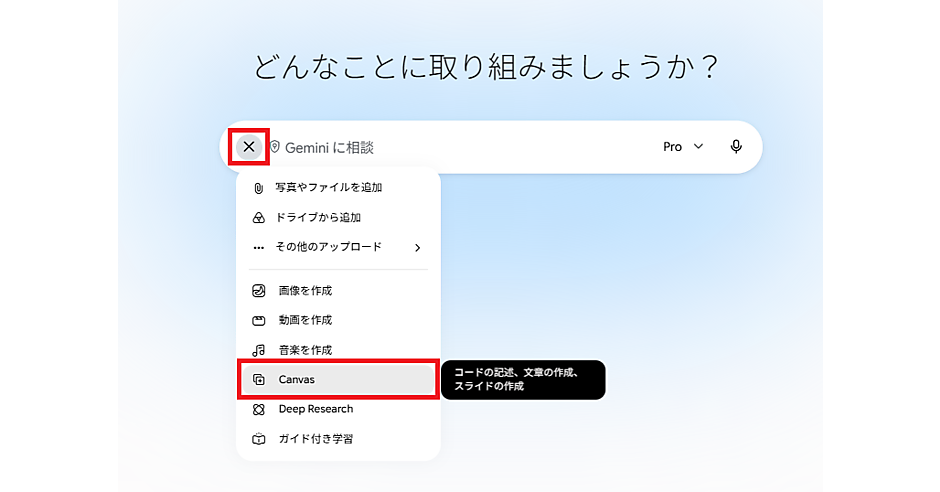Click the video clapper icon

pyautogui.click(x=258, y=321)
